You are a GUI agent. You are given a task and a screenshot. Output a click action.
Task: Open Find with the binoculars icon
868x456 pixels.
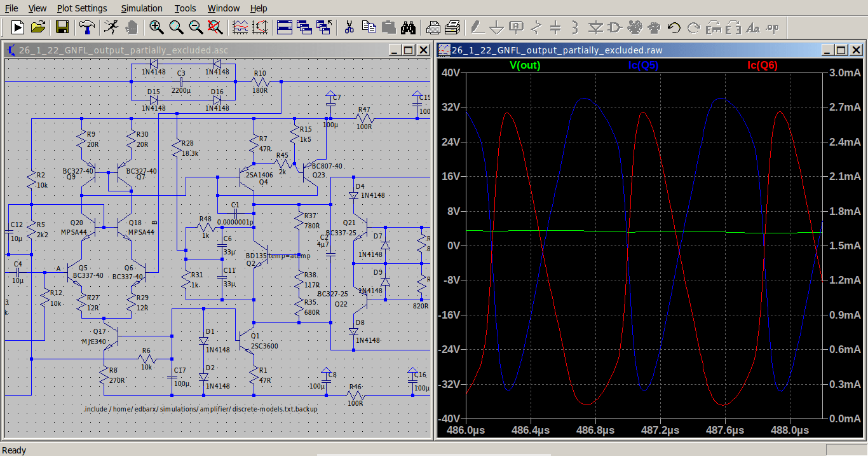pos(408,27)
